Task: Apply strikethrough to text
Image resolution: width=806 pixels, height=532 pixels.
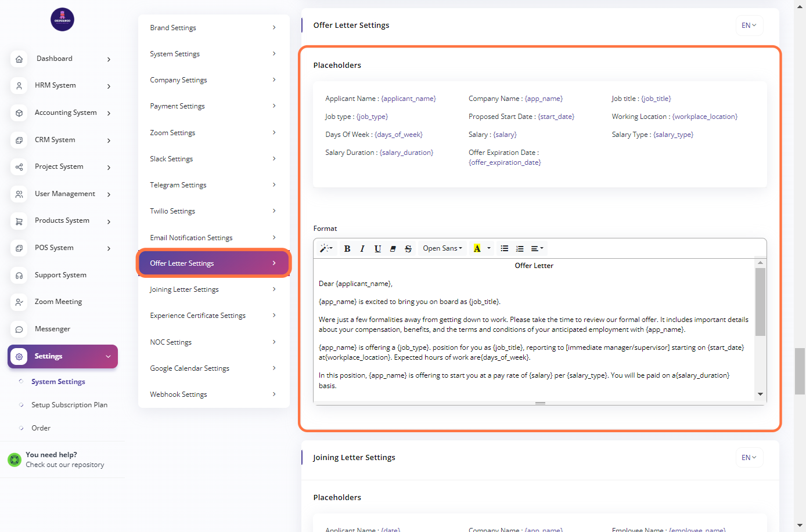Action: 408,248
